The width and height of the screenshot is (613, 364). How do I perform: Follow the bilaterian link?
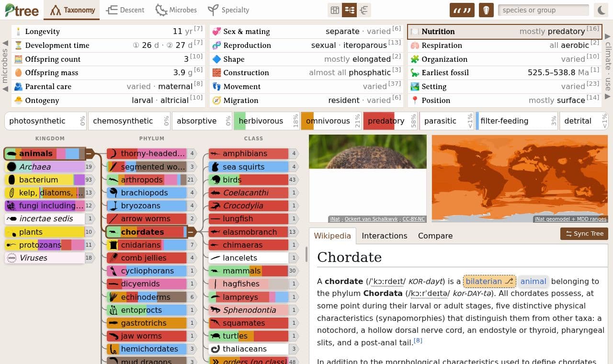[x=489, y=282]
